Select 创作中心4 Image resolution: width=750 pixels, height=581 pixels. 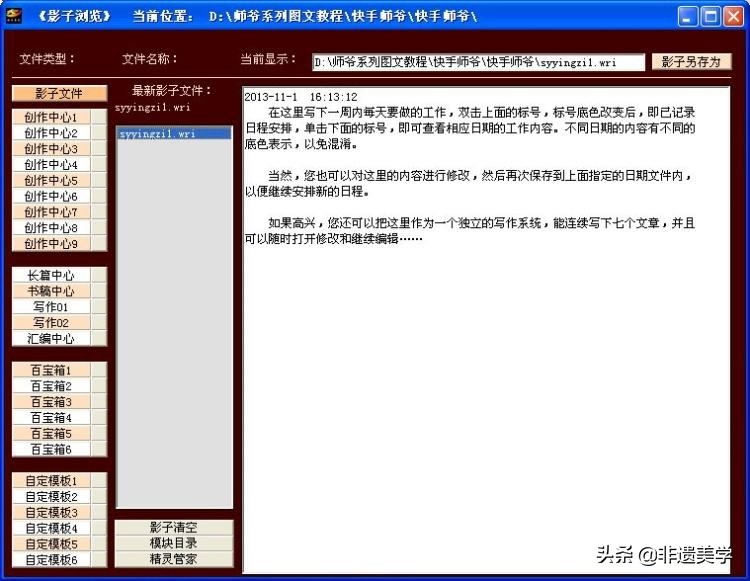click(51, 164)
